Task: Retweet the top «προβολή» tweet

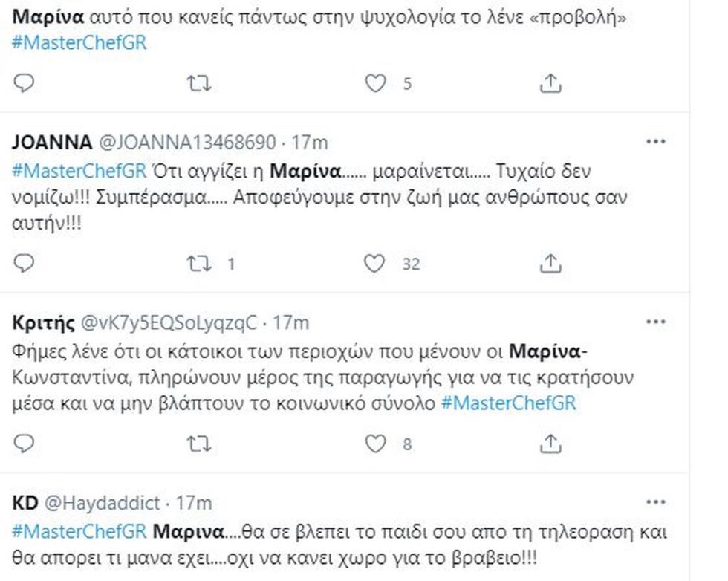Action: 199,84
